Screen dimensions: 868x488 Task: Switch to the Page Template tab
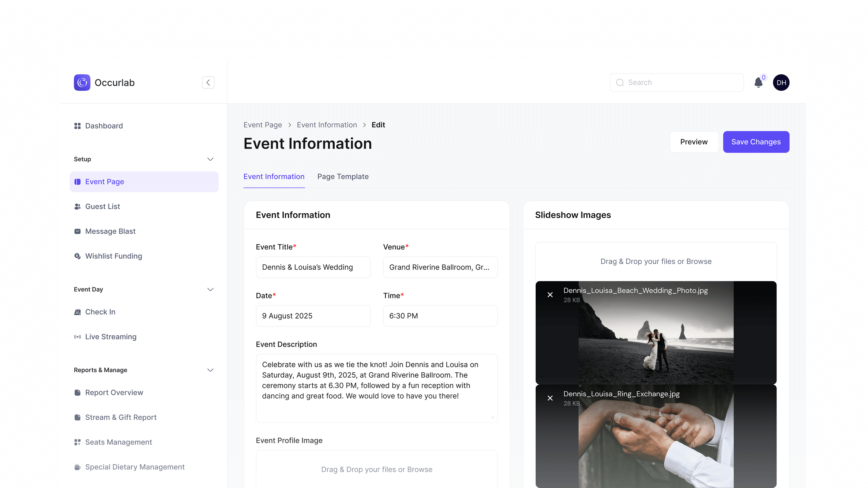(x=343, y=177)
